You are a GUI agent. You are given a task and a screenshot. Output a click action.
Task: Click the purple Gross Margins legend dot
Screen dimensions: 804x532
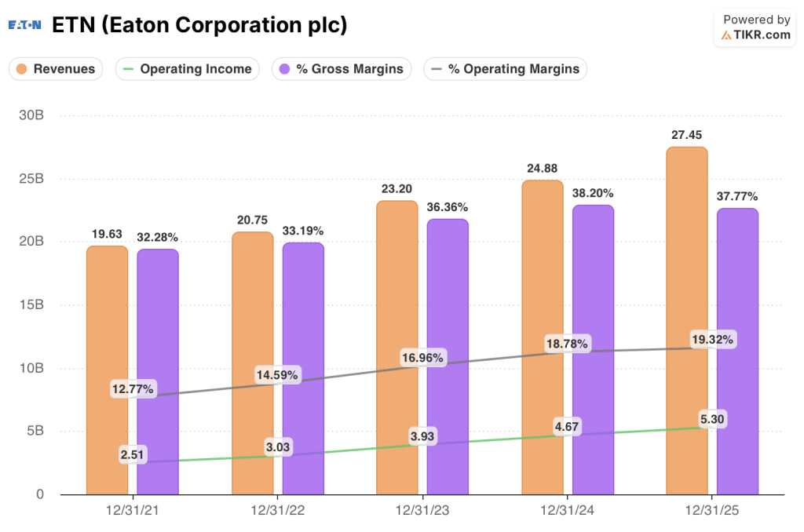(x=283, y=69)
